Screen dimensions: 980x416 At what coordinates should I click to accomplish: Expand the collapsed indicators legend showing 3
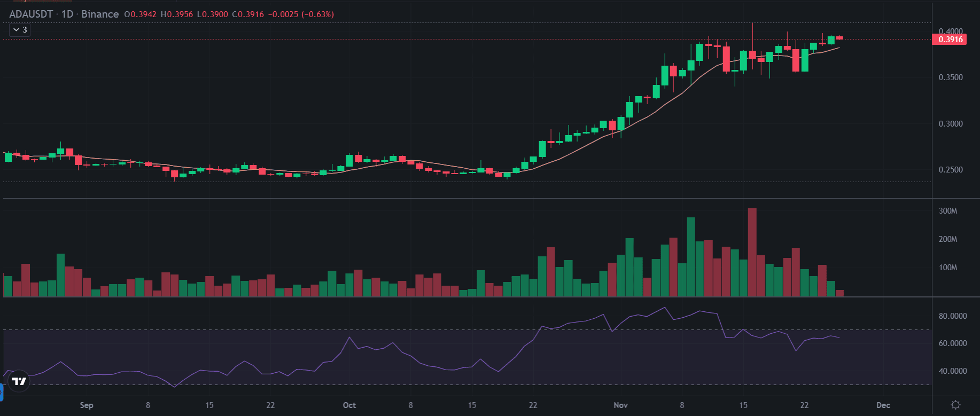tap(20, 30)
